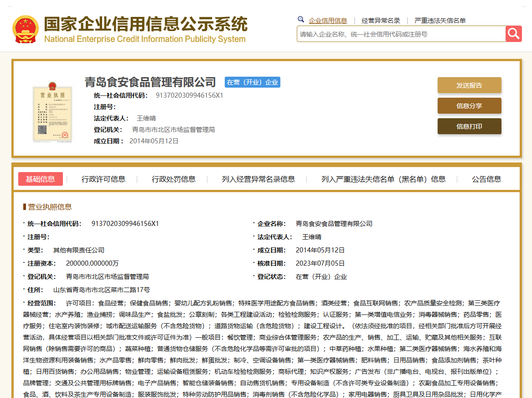Screen dimensions: 532x398
Task: Open the 公告信息 tab
Action: 486,179
